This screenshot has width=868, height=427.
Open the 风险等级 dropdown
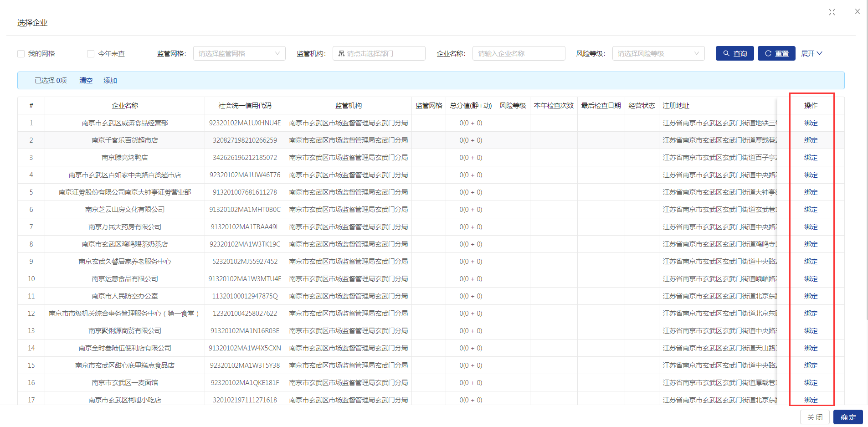(x=658, y=53)
